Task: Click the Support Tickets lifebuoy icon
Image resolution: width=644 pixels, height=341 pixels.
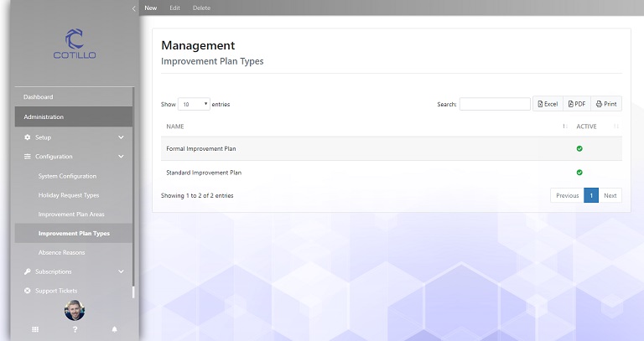Action: 27,291
